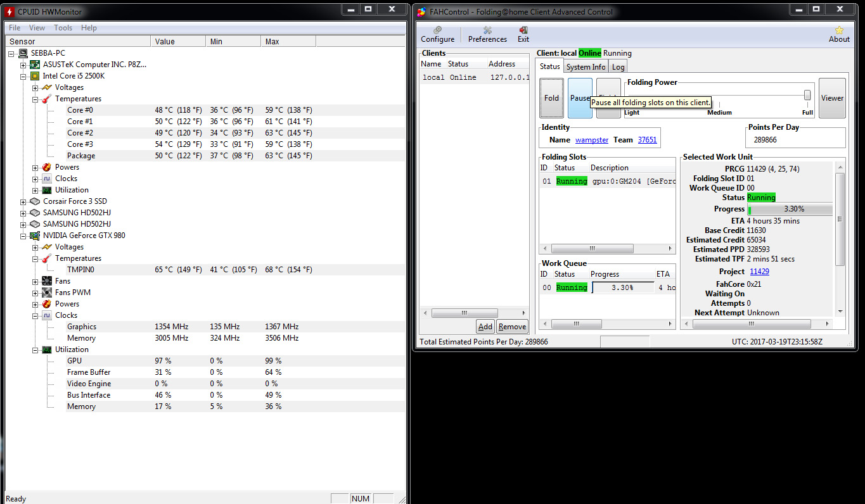This screenshot has height=504, width=865.
Task: Switch to the Log tab
Action: coord(618,66)
